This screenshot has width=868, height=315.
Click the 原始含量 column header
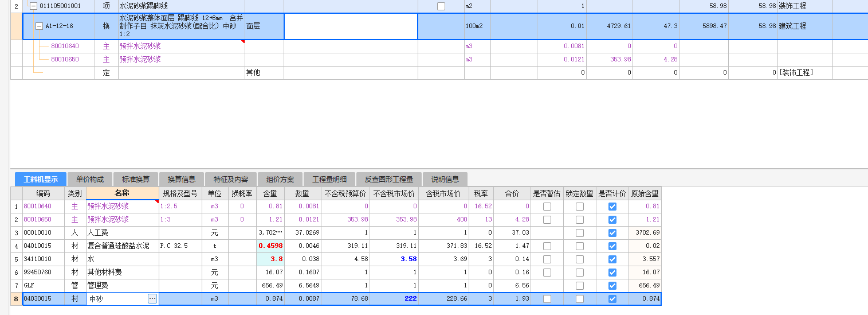tap(645, 193)
